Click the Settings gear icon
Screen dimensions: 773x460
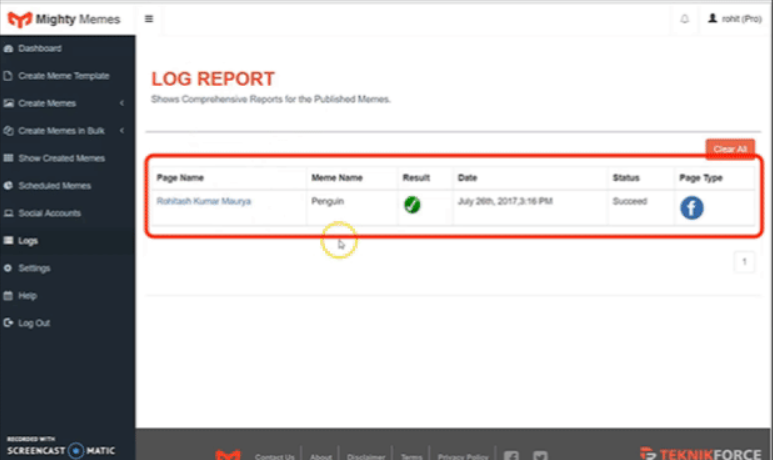(x=8, y=268)
